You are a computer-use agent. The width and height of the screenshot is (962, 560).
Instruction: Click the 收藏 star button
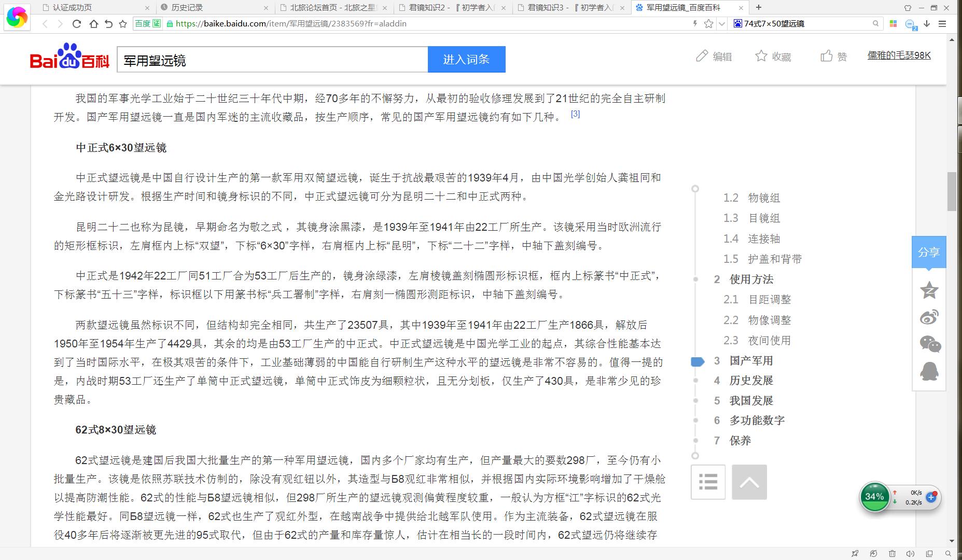tap(773, 57)
